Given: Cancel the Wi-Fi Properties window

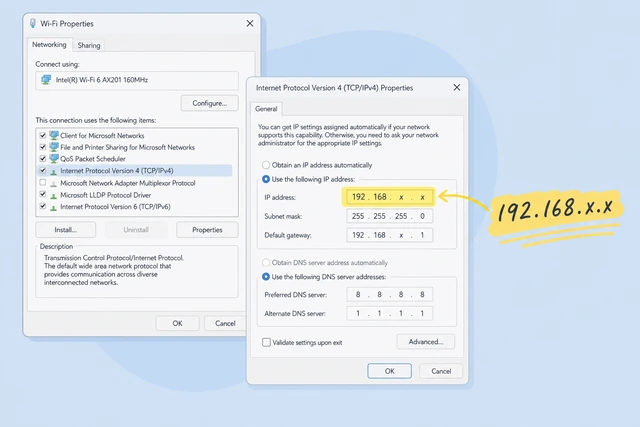Looking at the screenshot, I should pos(225,323).
